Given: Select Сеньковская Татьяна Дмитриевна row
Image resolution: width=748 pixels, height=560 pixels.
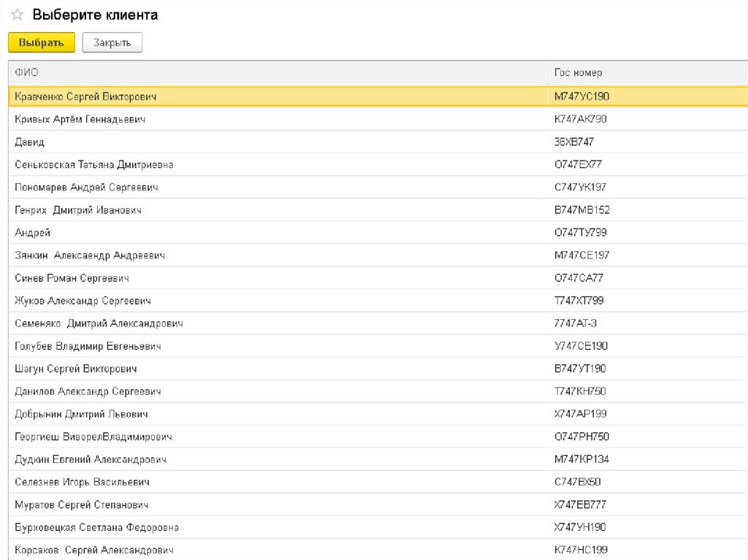Looking at the screenshot, I should (x=93, y=164).
